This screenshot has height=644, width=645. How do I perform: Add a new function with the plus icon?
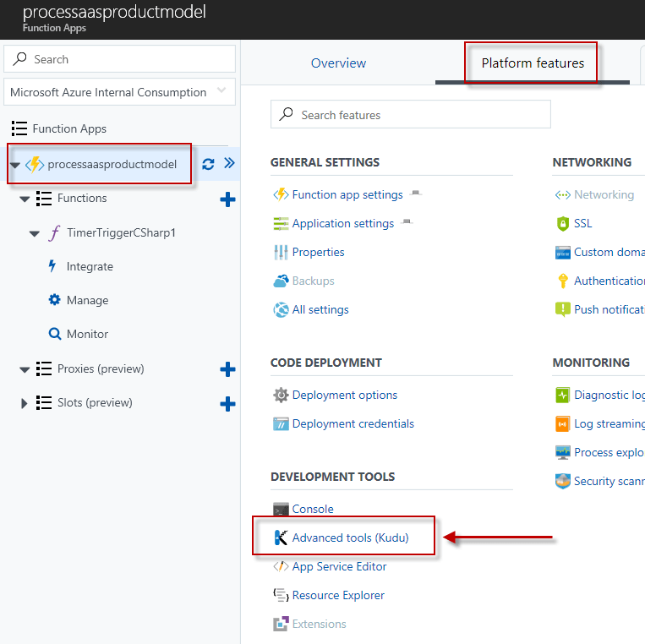point(227,199)
